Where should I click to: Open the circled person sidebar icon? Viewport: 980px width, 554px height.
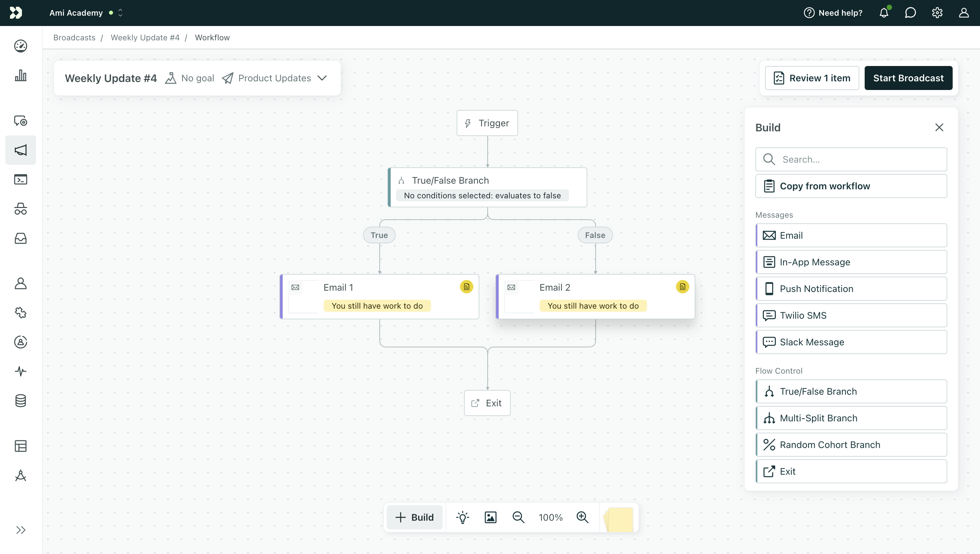[x=21, y=342]
